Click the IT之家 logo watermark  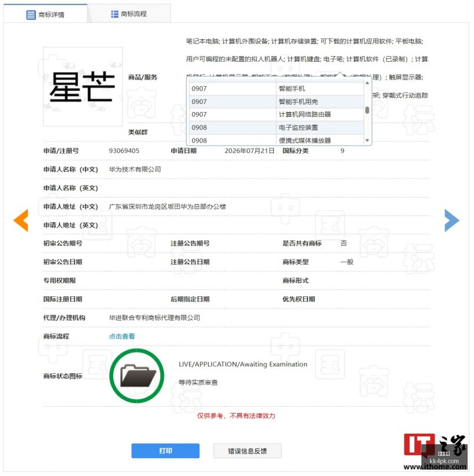[435, 445]
